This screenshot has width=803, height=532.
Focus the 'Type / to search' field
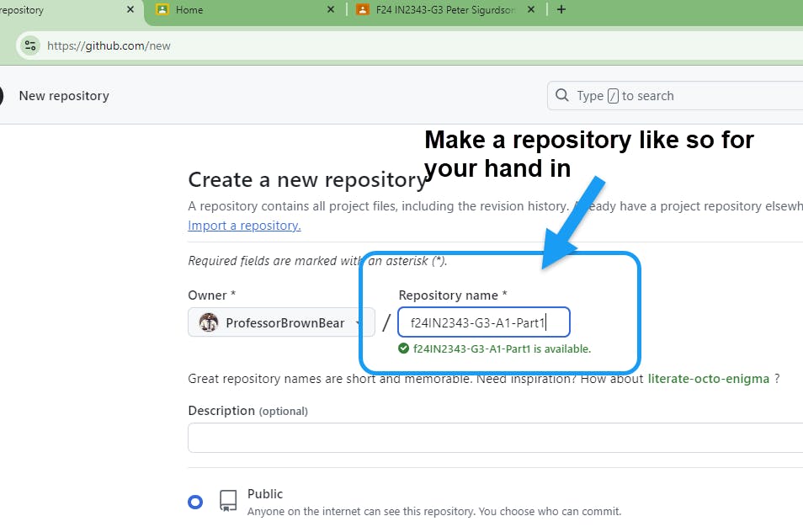(x=675, y=96)
